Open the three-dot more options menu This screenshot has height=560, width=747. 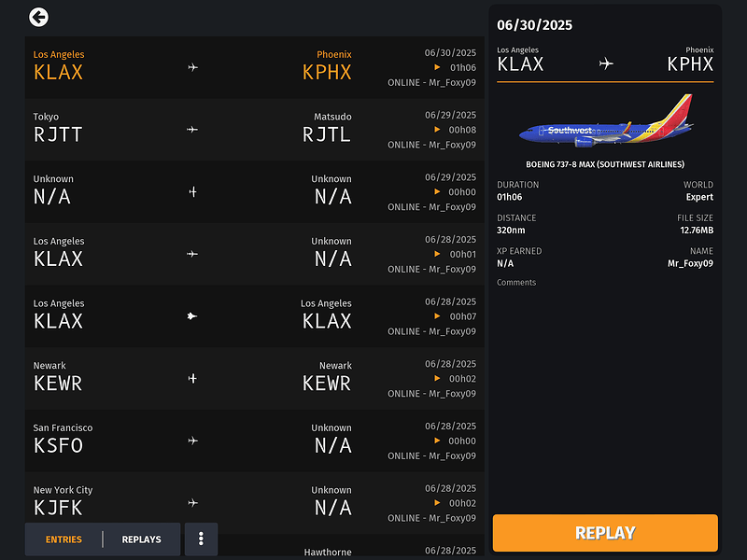click(201, 539)
